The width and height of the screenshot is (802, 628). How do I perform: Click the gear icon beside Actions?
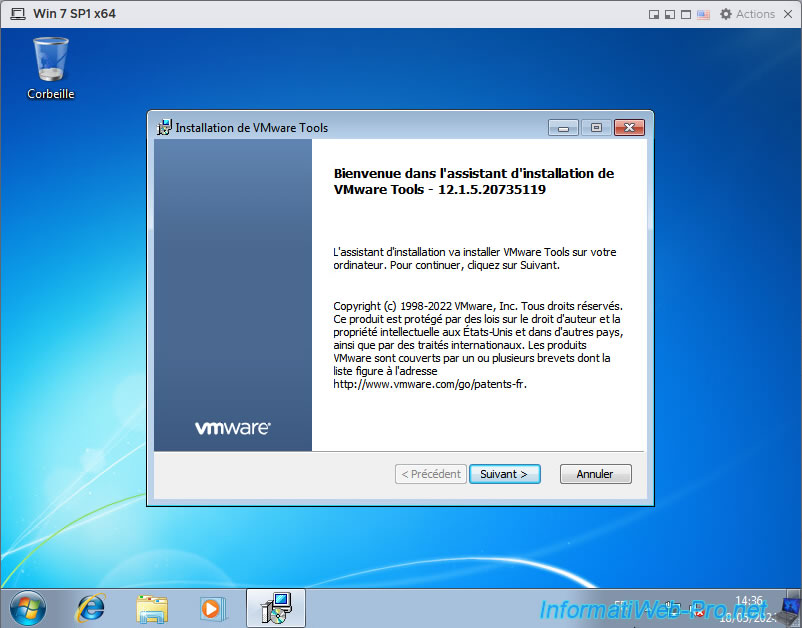726,14
